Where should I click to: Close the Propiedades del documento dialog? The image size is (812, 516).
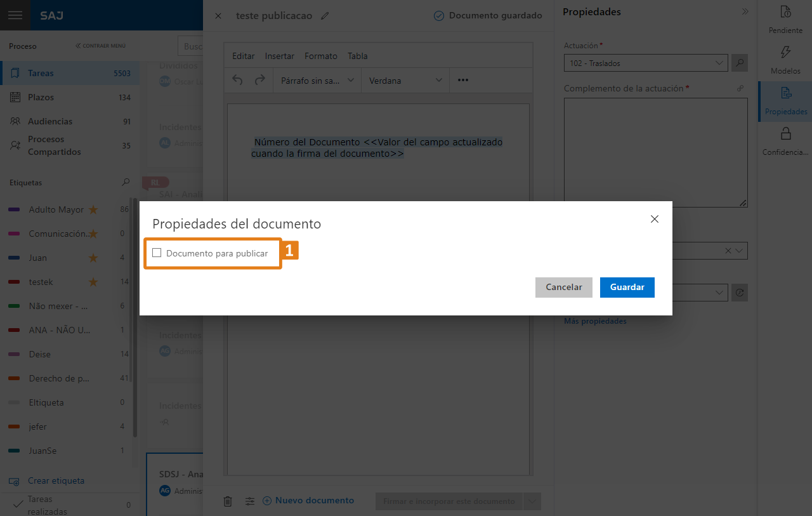click(x=655, y=219)
